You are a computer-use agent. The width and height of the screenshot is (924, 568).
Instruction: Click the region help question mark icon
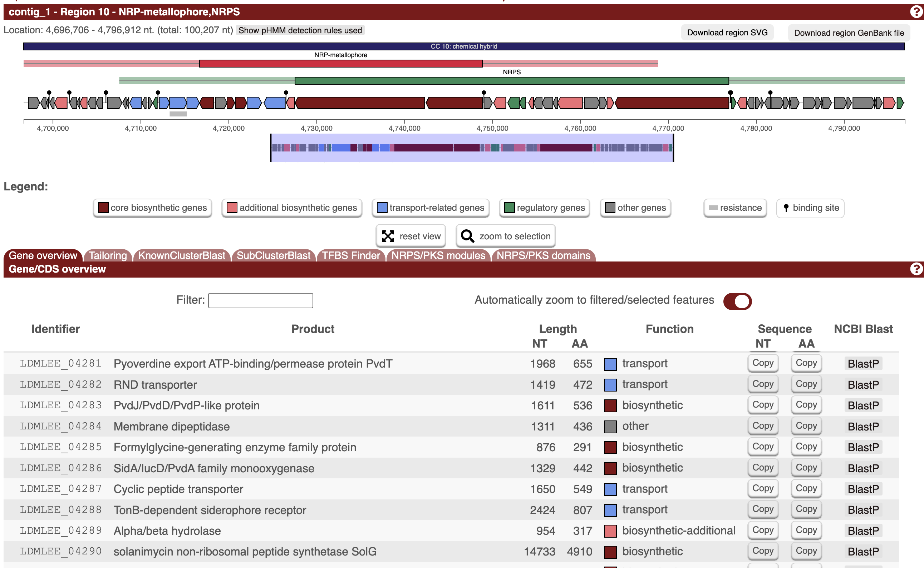916,12
